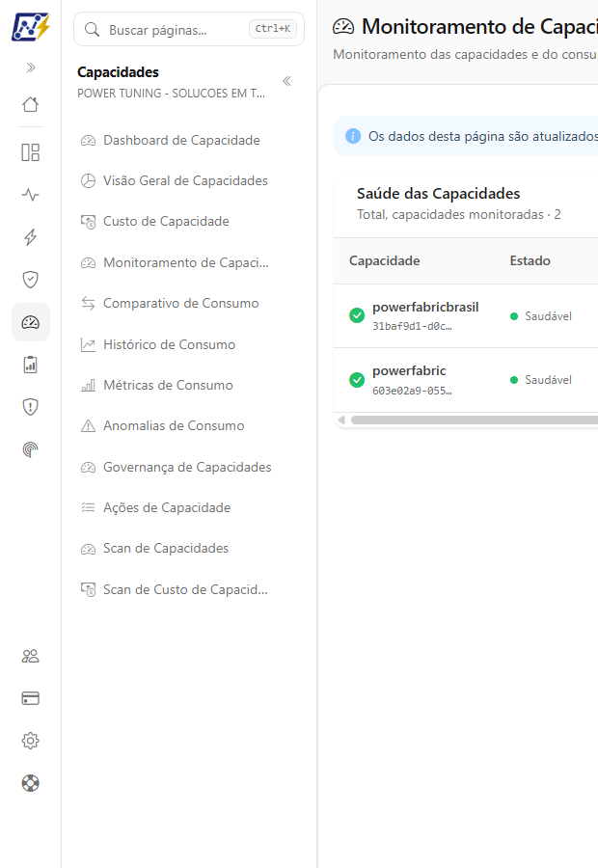Open the support lifebuoy icon in sidebar
Screen dimensions: 598x868
pyautogui.click(x=31, y=783)
